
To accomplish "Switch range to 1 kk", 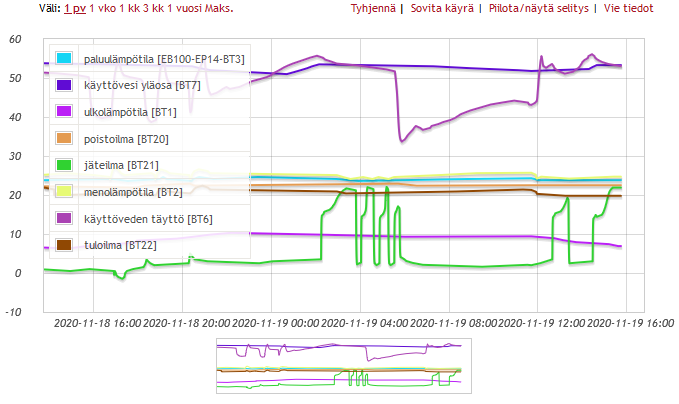I will 134,8.
